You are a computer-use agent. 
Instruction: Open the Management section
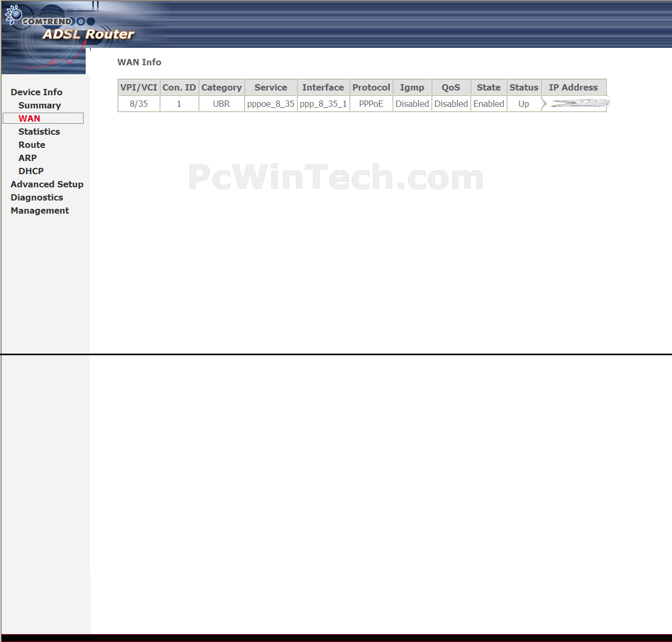[39, 210]
